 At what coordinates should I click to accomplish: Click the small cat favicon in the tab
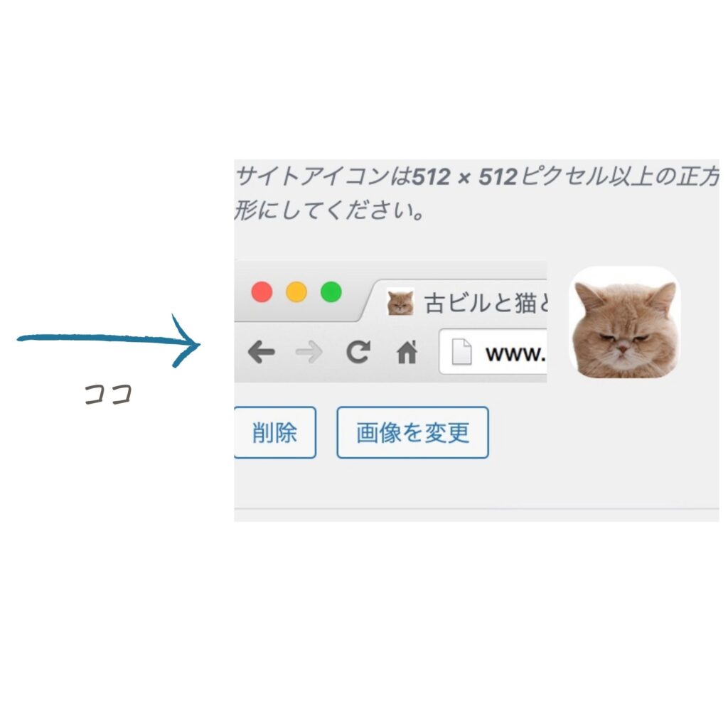tap(400, 302)
